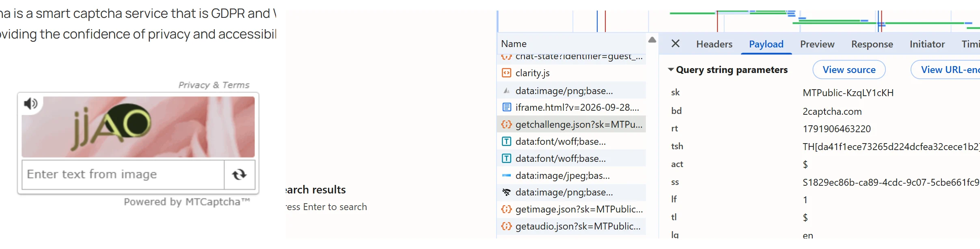Select getaudio.json?sk=MTPublic... request

572,226
